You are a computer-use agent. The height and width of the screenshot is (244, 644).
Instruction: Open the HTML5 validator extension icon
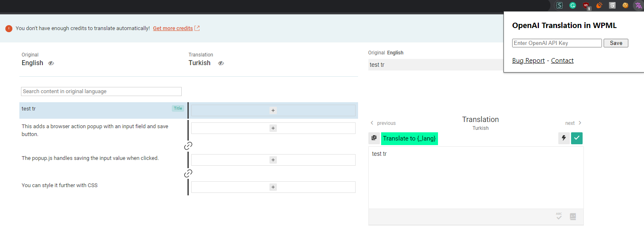(x=612, y=5)
